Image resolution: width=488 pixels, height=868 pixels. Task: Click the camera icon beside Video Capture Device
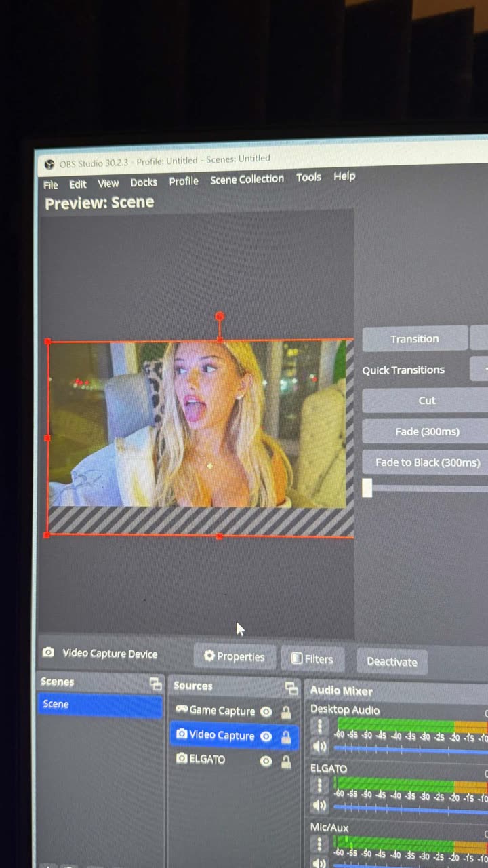[48, 652]
